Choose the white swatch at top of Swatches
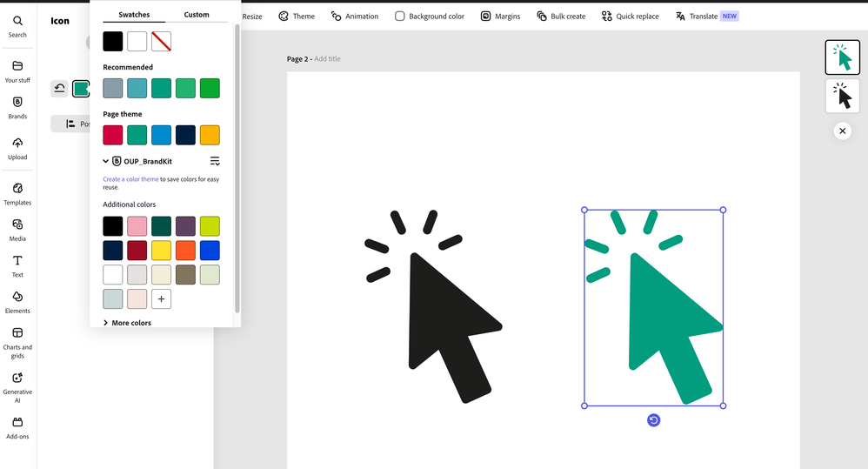This screenshot has height=469, width=868. (137, 42)
